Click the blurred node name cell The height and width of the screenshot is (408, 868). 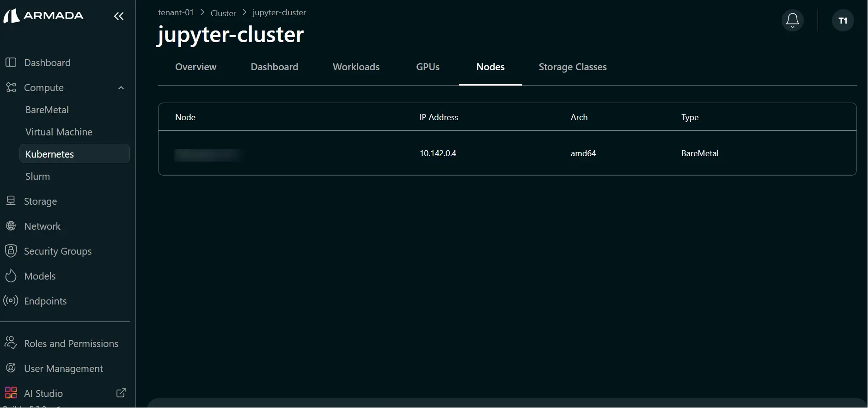point(208,155)
